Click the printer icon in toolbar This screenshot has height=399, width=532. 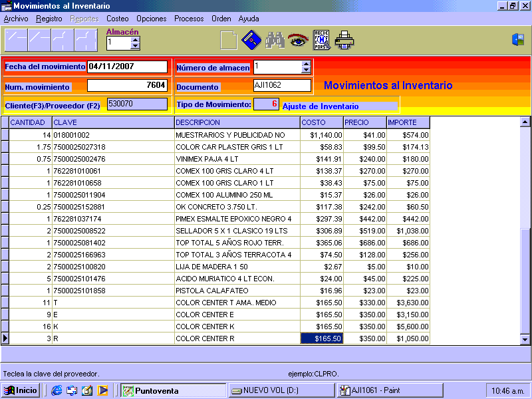coord(344,41)
